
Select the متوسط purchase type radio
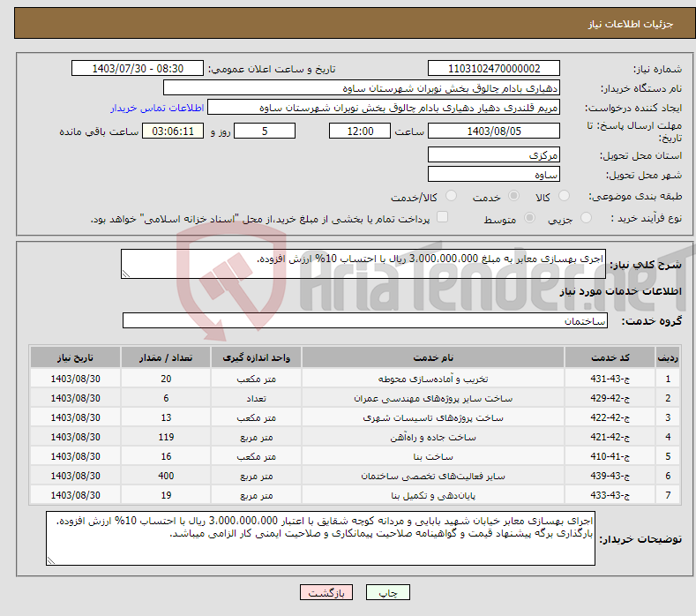(529, 218)
